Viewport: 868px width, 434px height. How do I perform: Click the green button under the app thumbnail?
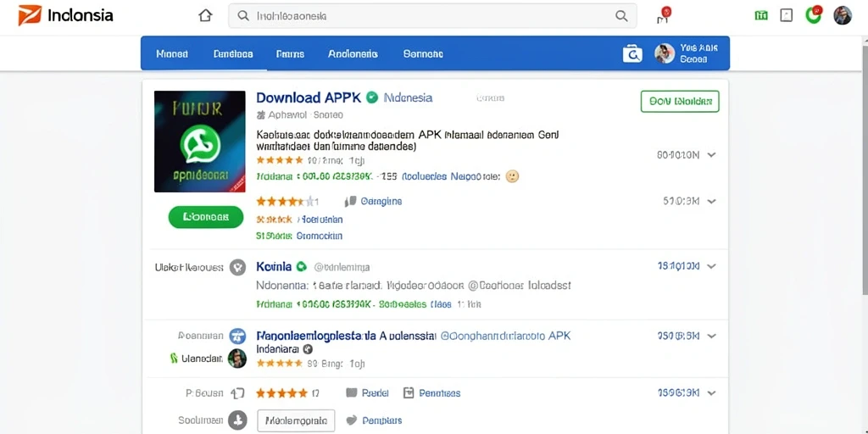coord(206,217)
